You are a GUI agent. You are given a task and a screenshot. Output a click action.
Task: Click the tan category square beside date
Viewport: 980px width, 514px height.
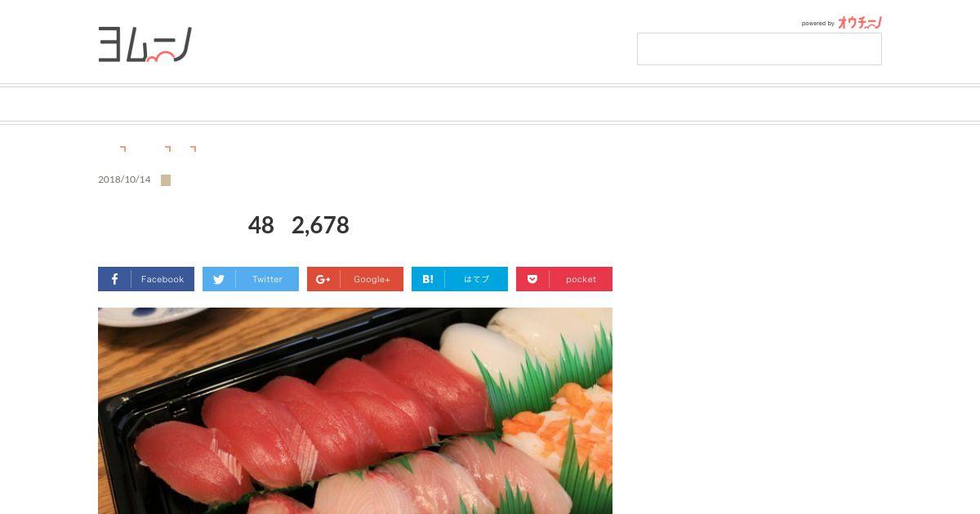tap(166, 180)
